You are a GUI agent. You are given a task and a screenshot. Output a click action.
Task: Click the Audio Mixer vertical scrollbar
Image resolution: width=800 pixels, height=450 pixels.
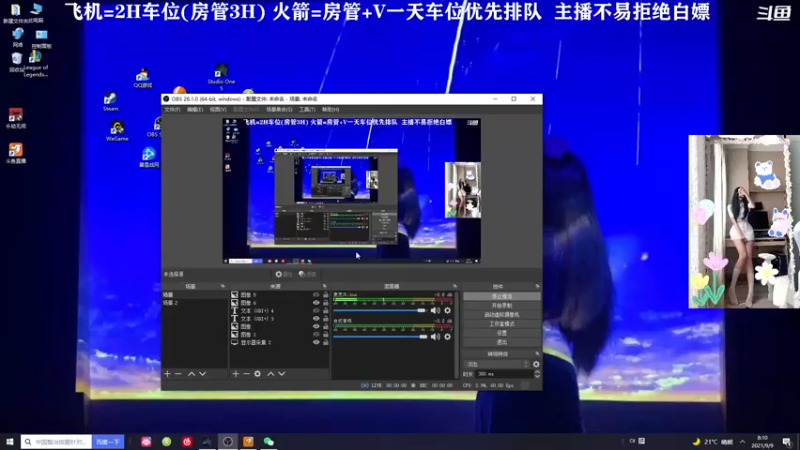[x=457, y=334]
